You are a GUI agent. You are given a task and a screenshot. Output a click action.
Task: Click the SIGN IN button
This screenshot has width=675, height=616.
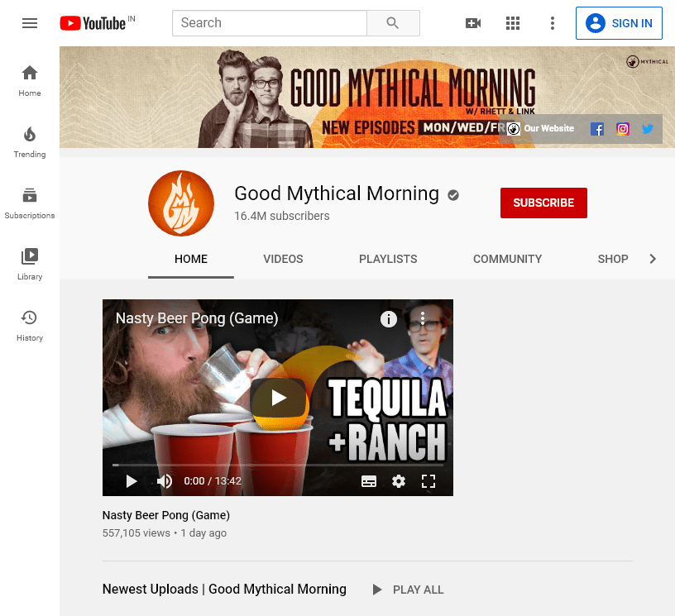point(619,23)
